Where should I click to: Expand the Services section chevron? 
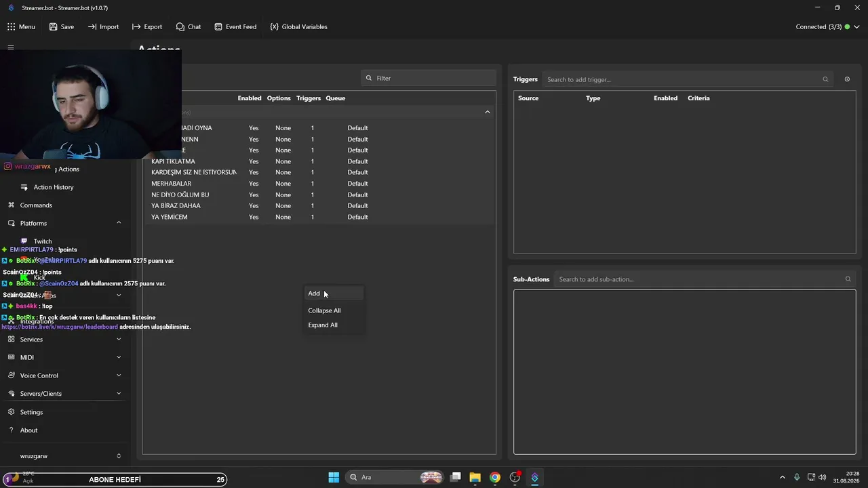(x=119, y=340)
